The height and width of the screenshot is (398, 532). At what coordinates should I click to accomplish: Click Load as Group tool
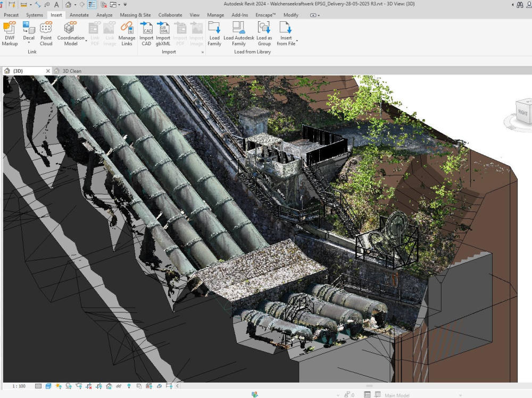tap(264, 33)
